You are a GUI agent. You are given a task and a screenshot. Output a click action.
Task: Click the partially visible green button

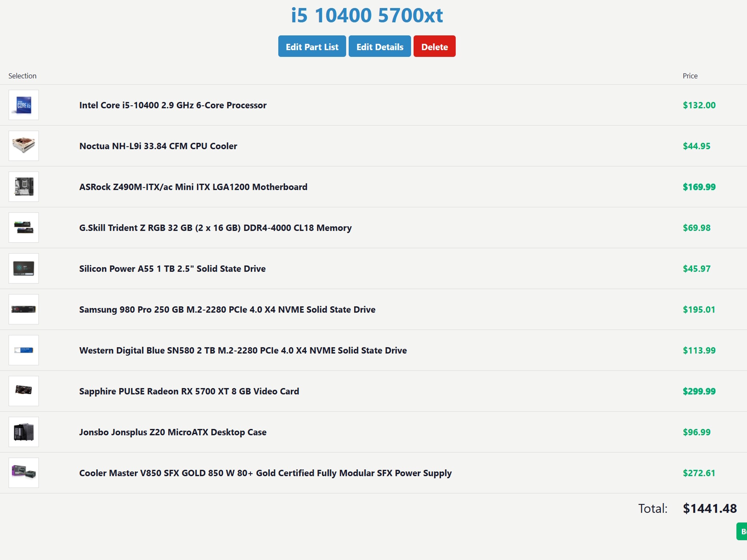pyautogui.click(x=742, y=531)
